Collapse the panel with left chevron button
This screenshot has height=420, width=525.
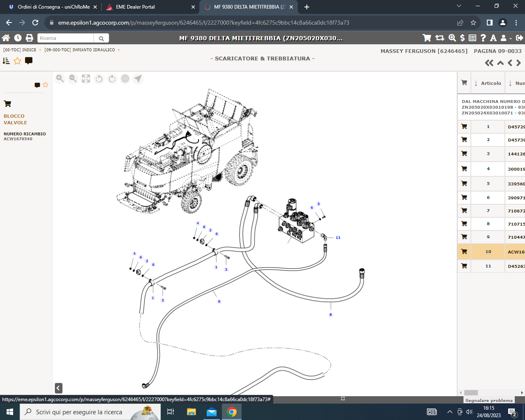[x=59, y=388]
